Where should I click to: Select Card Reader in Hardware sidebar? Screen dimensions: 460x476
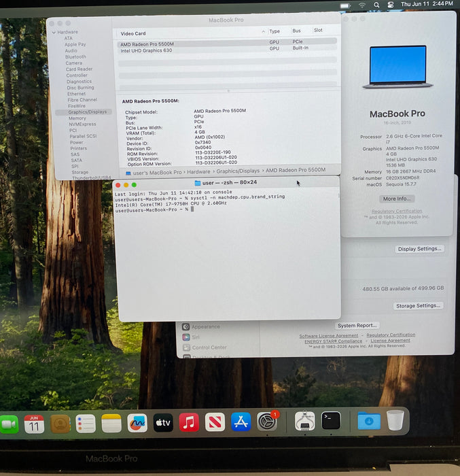coord(79,69)
